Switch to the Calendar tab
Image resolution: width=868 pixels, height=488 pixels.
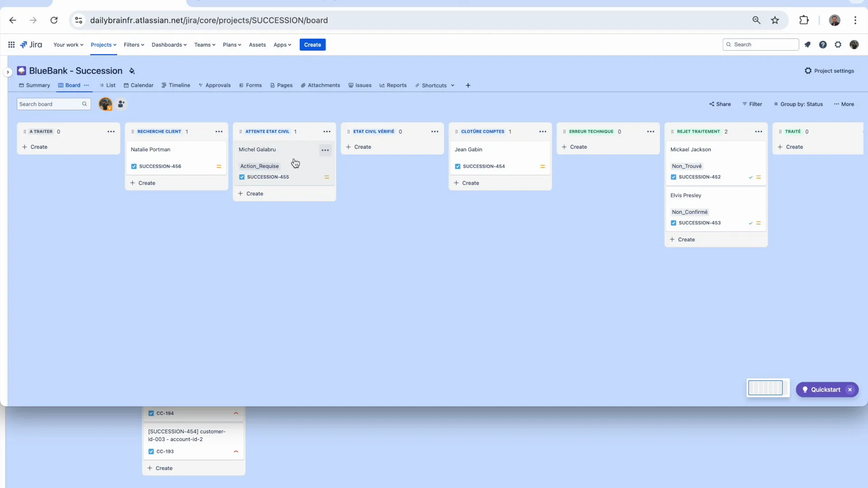pos(139,85)
